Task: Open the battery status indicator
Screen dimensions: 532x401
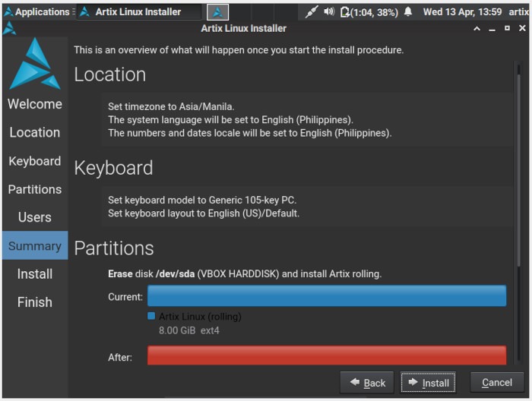Action: click(x=369, y=12)
